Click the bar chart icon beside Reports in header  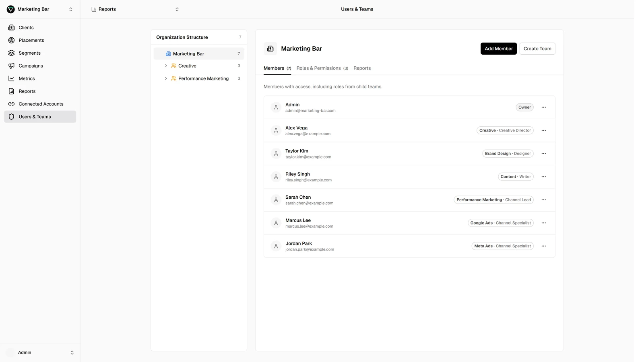click(x=94, y=9)
